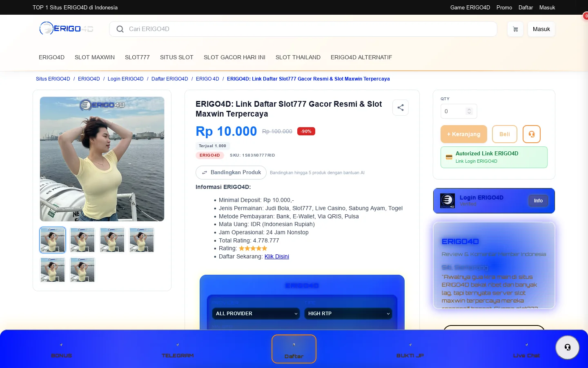Click the compare arrows Bandingkan Produk button
The width and height of the screenshot is (588, 368).
[x=231, y=173]
